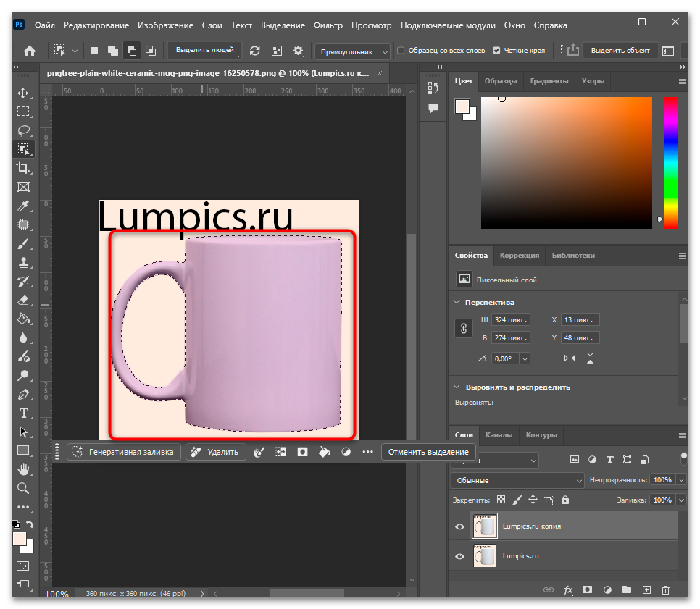Open the Обычные blend mode dropdown

[517, 481]
